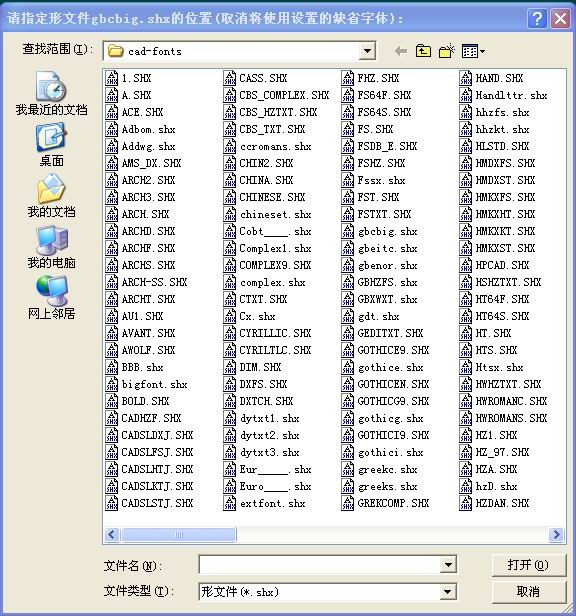Select file name FSDB_E.SHX
The height and width of the screenshot is (616, 576).
pos(387,146)
